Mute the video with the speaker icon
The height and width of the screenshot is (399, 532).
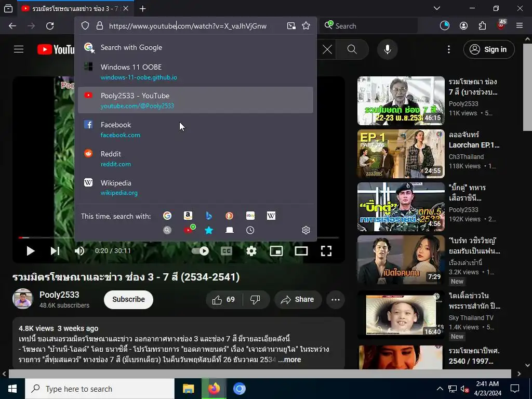tap(79, 251)
